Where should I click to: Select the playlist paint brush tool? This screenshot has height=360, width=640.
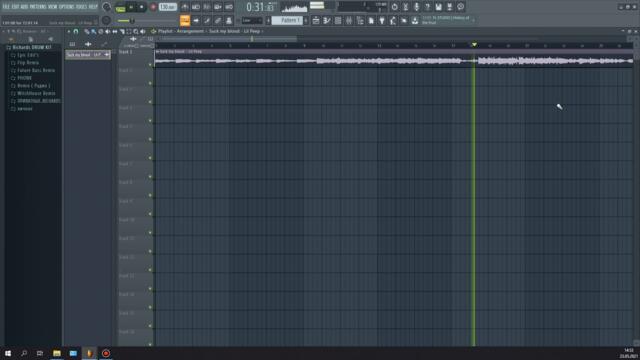tap(94, 31)
